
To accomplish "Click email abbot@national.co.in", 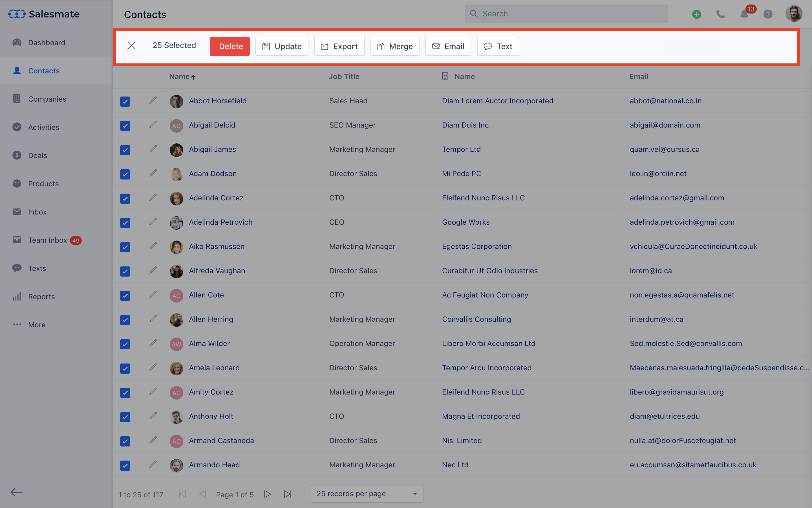I will 665,100.
